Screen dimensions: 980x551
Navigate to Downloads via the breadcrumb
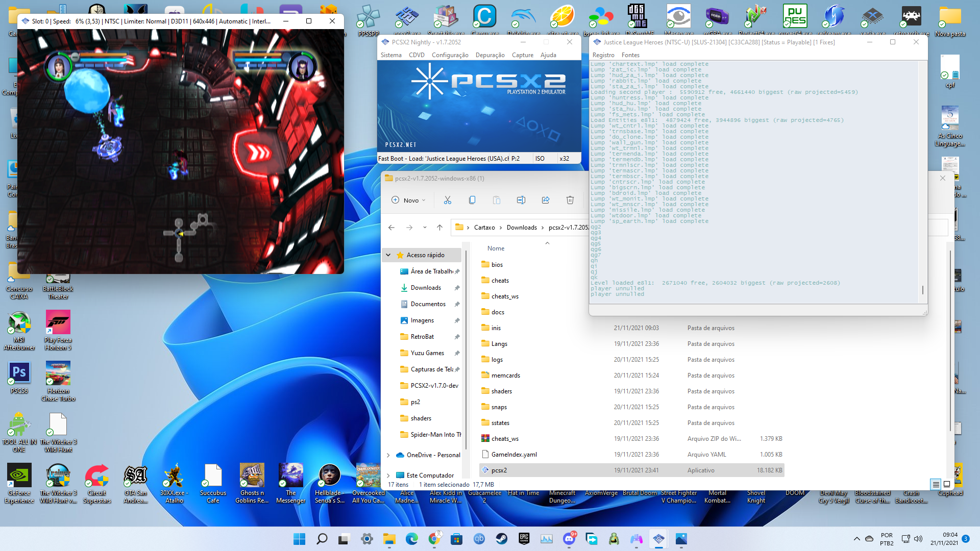pos(521,227)
